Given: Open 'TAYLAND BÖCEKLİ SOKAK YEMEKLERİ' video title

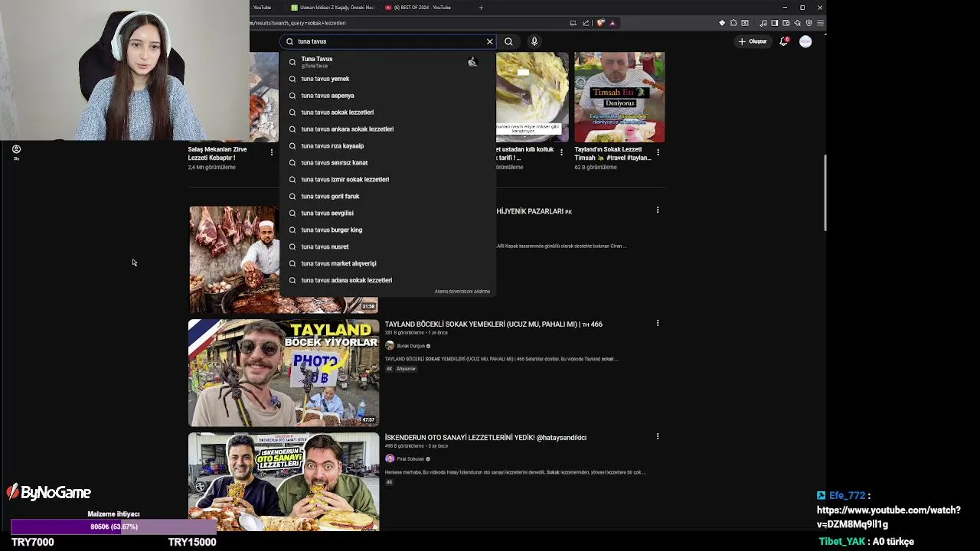Looking at the screenshot, I should [493, 324].
